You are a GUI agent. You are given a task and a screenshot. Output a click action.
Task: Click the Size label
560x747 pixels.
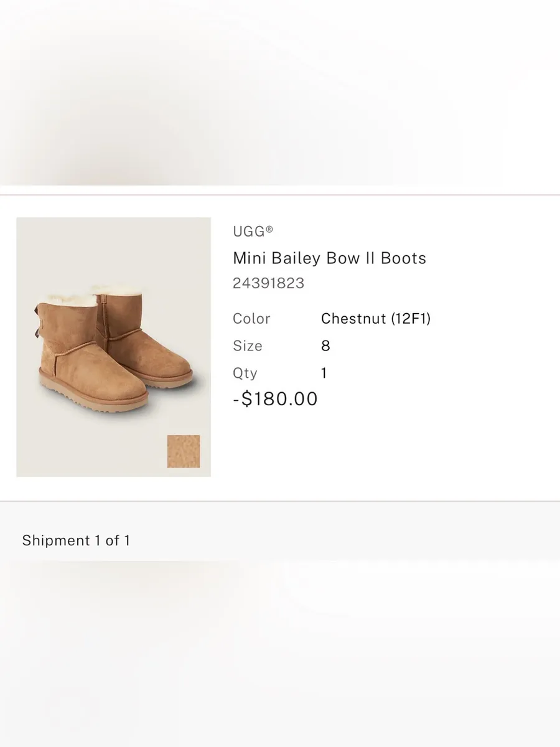click(x=248, y=346)
